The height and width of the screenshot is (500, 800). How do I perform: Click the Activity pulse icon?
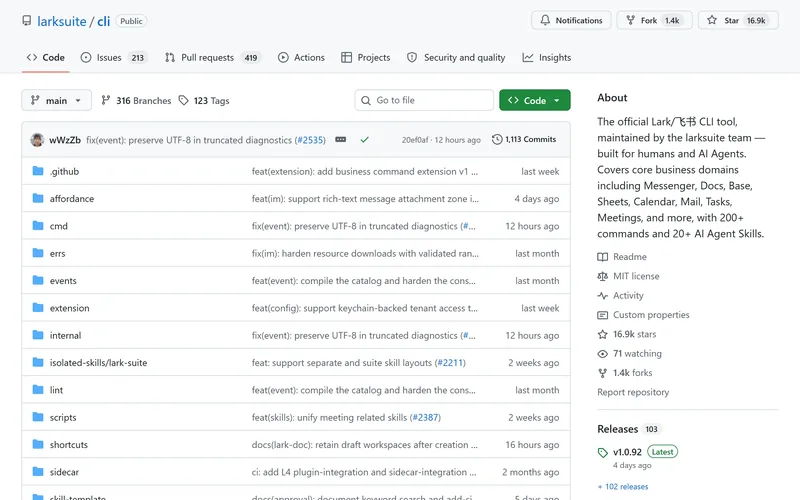[603, 295]
